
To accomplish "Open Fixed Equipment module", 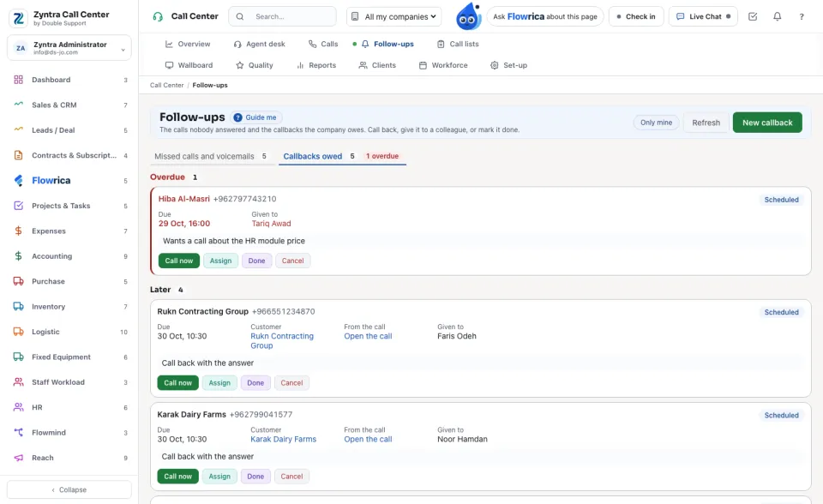I will (69, 357).
